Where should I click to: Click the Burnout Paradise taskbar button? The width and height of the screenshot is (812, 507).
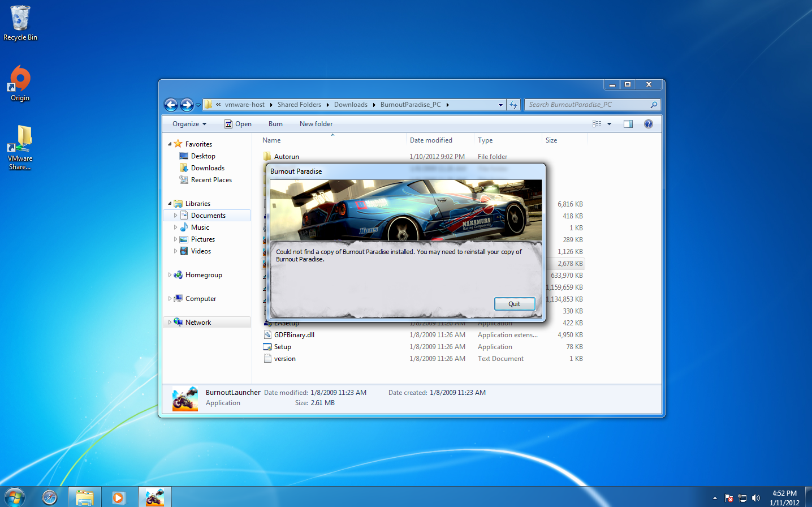pos(154,497)
